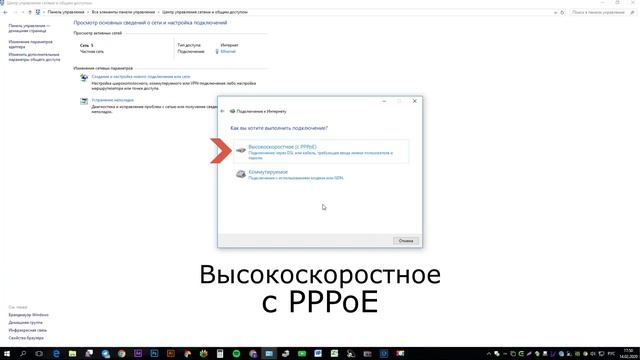The height and width of the screenshot is (360, 640).
Task: Select Все элементы панели управления breadcrumb
Action: coord(123,12)
